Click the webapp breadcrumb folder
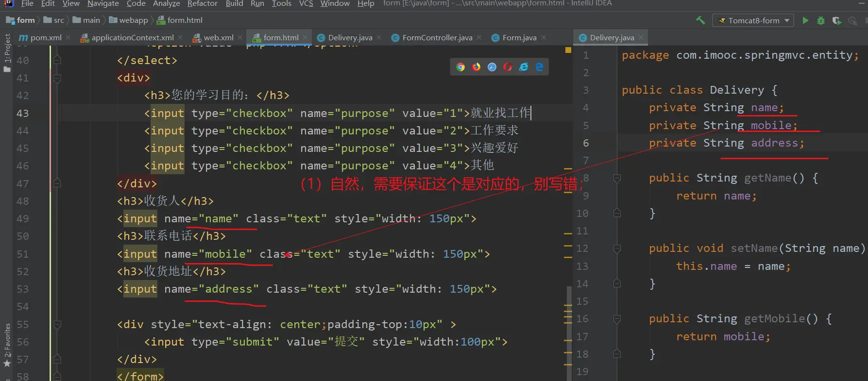Image resolution: width=868 pixels, height=381 pixels. pyautogui.click(x=133, y=20)
